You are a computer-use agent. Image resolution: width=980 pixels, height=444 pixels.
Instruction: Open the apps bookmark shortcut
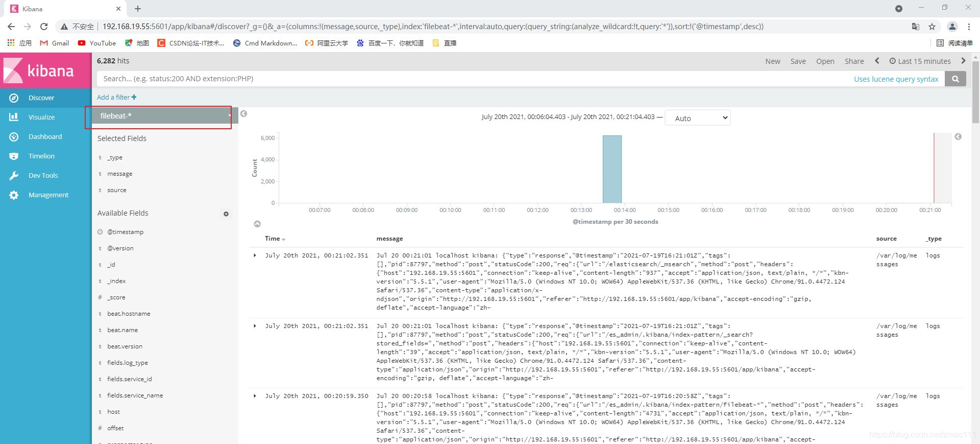(x=19, y=43)
